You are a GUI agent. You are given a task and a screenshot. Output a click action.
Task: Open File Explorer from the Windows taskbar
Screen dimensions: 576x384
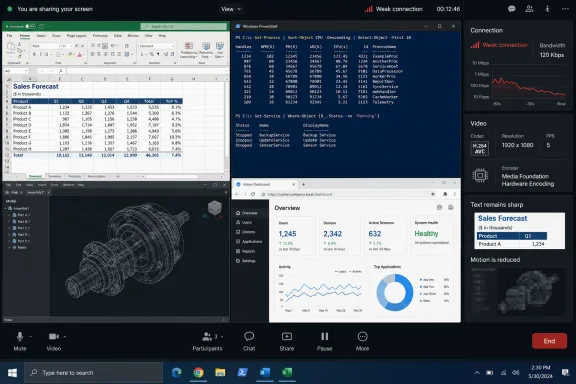coord(220,373)
